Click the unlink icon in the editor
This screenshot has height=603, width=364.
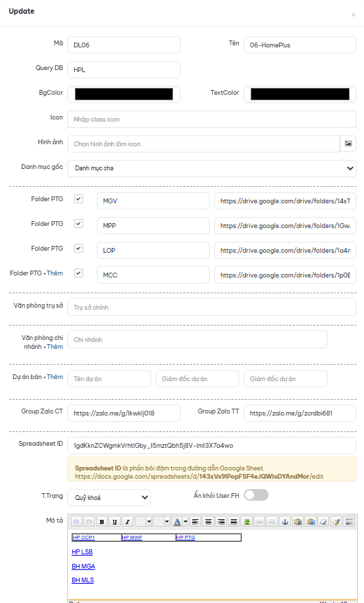(x=272, y=521)
